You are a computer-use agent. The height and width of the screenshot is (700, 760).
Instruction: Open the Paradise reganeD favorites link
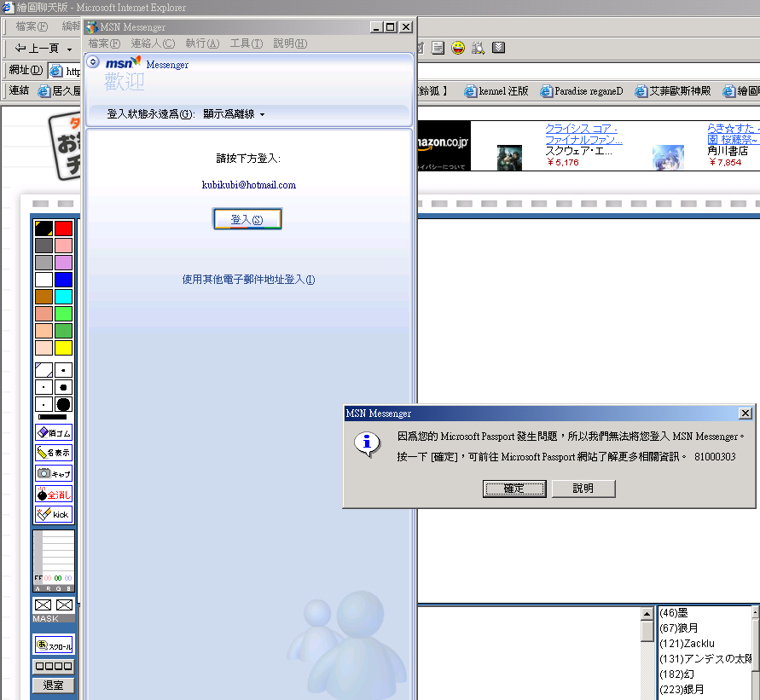pos(581,91)
